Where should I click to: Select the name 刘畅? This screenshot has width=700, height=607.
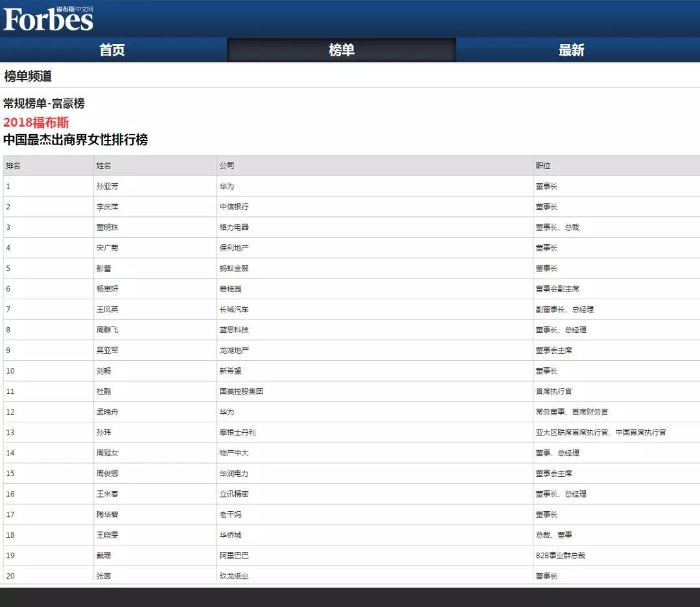[x=104, y=371]
